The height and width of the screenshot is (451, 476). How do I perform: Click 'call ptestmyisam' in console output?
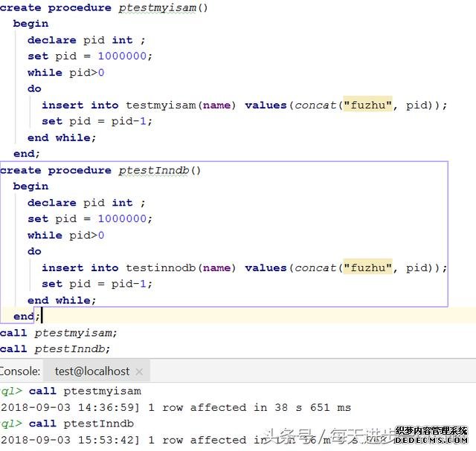tap(85, 391)
